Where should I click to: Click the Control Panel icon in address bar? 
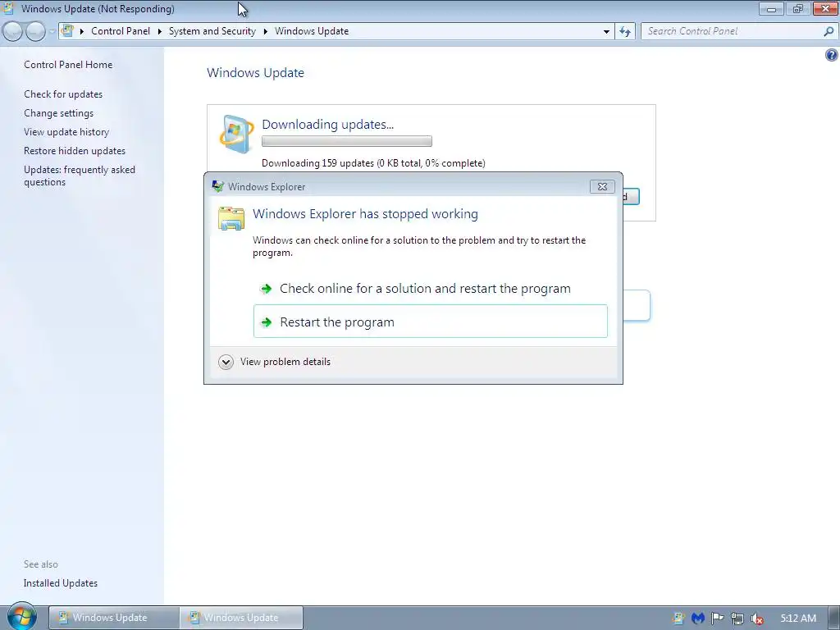[x=67, y=30]
